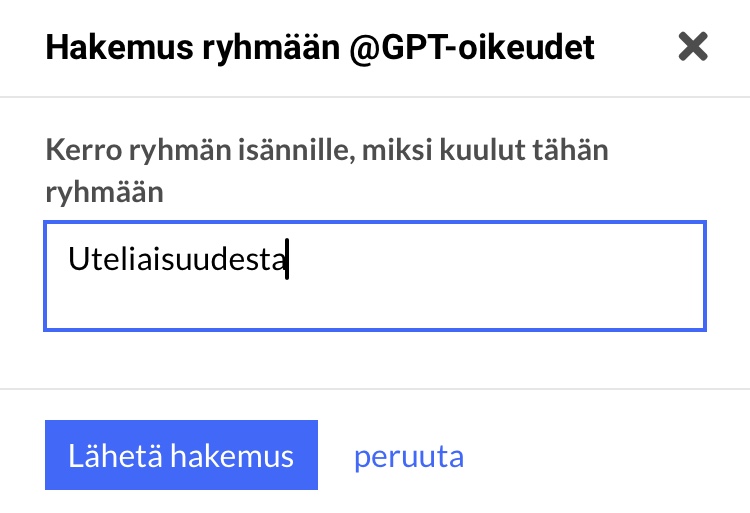
Task: Click the word Kerro starting the label
Action: [x=77, y=153]
